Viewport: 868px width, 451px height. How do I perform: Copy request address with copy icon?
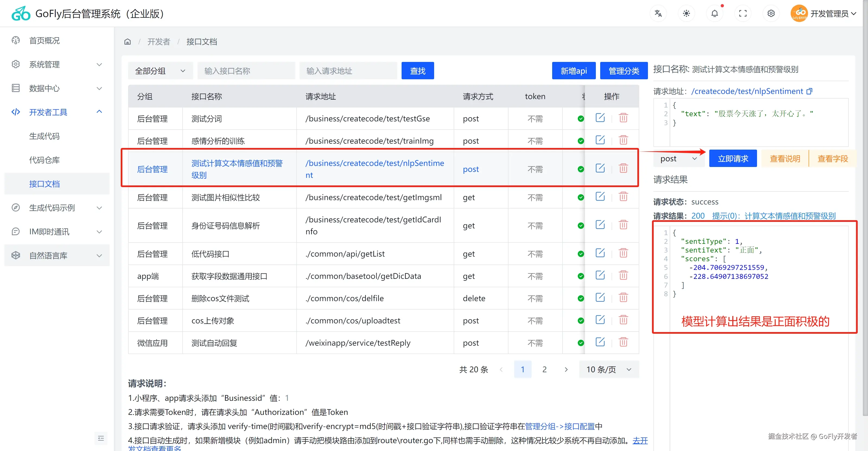tap(809, 91)
